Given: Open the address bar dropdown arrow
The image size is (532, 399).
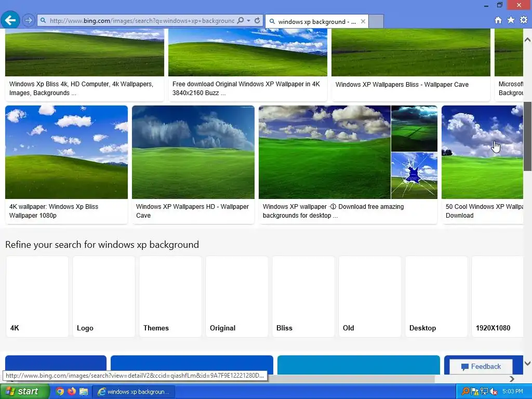Looking at the screenshot, I should click(x=249, y=20).
